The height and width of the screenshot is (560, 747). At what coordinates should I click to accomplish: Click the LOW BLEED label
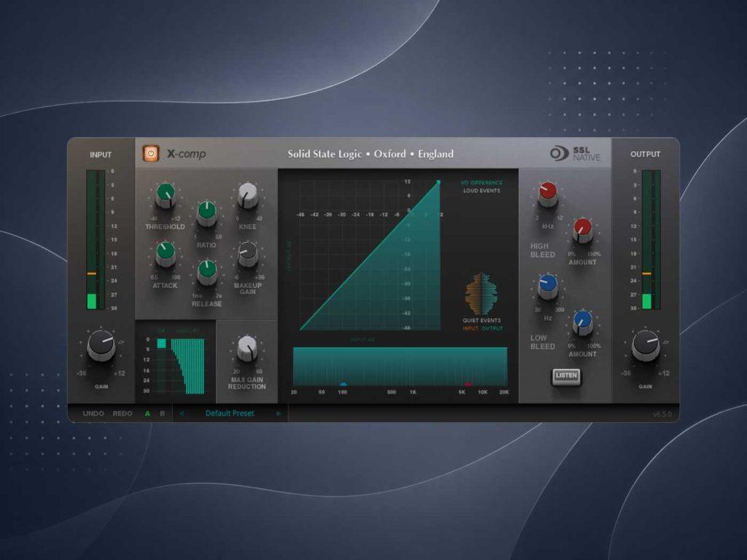(x=543, y=343)
